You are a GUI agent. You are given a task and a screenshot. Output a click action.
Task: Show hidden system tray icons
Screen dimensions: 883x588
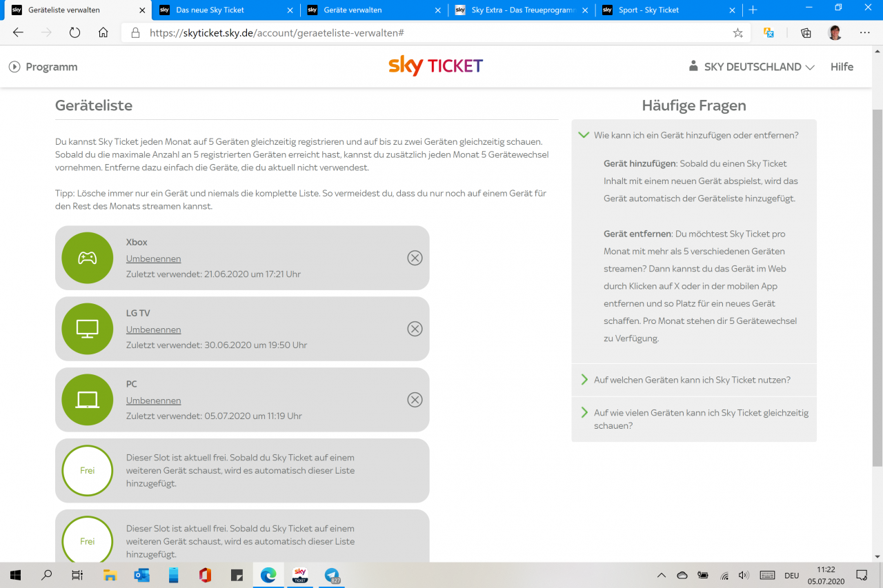click(x=662, y=575)
